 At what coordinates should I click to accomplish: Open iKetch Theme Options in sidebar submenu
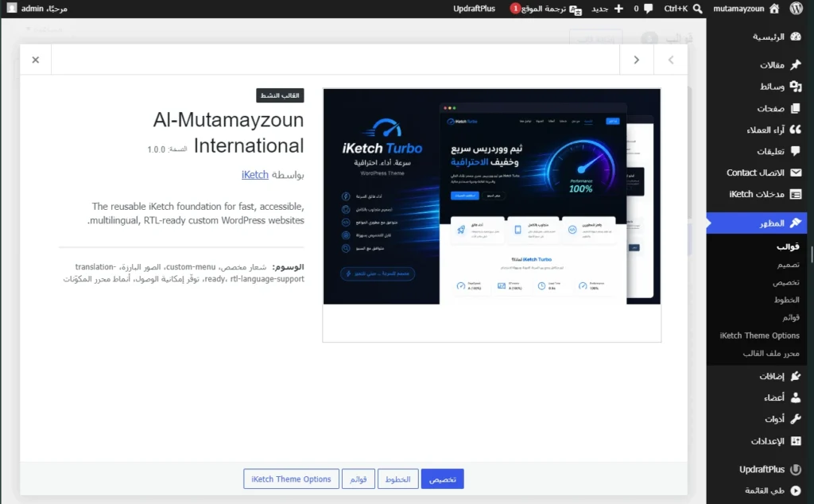[x=759, y=335]
